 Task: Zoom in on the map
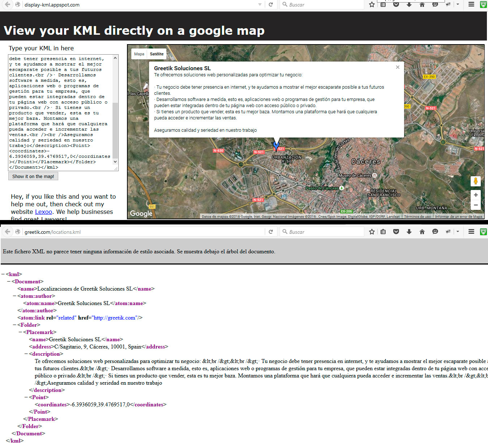[476, 195]
